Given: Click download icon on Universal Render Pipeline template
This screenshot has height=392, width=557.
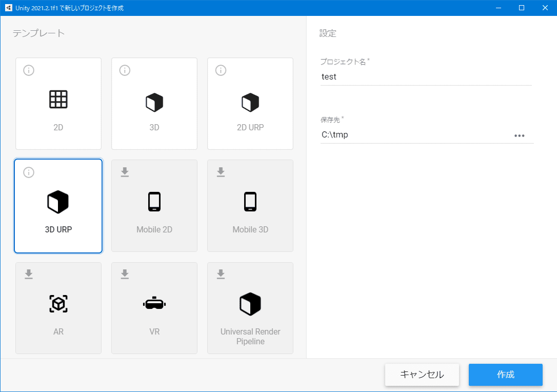Looking at the screenshot, I should click(x=221, y=274).
